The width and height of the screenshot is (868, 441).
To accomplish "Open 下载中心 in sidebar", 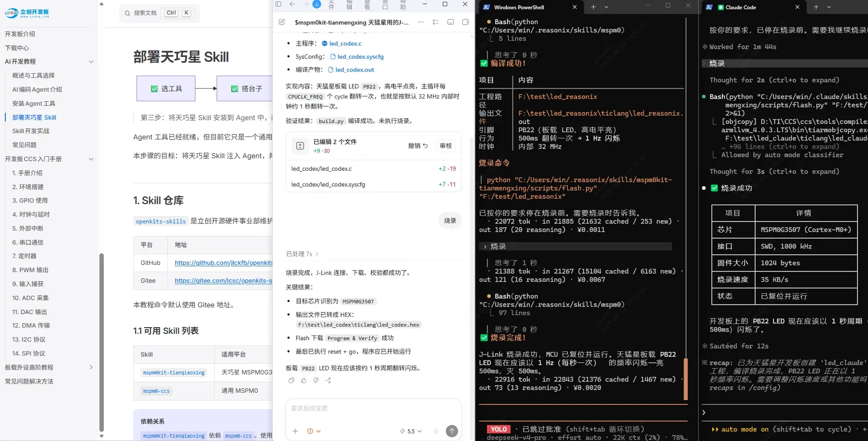I will (x=17, y=48).
